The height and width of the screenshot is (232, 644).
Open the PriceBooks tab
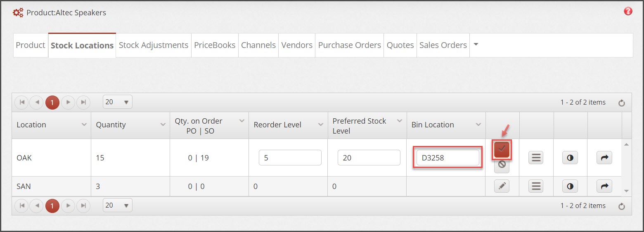(215, 45)
